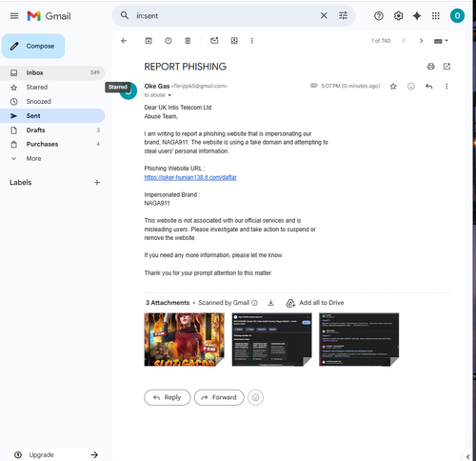Go to the next conversation arrow
Screen dimensions: 476x461
[421, 41]
